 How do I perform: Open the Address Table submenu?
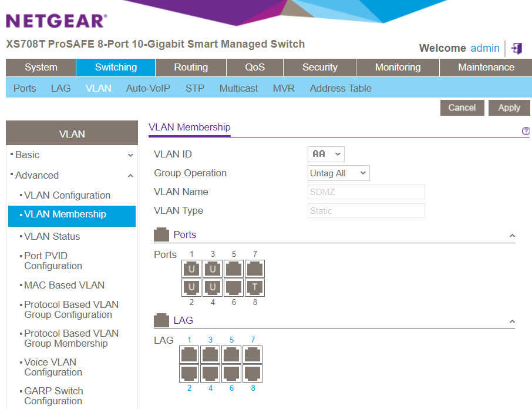point(341,88)
